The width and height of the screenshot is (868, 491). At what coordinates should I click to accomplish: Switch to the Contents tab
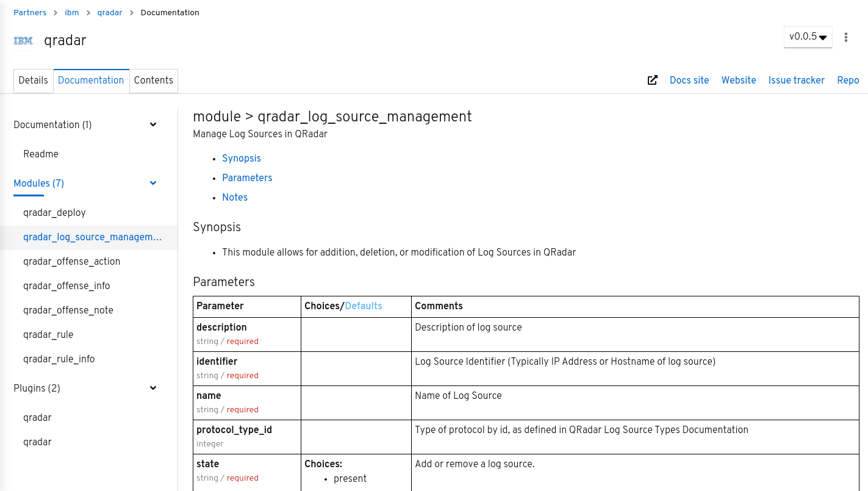pyautogui.click(x=153, y=81)
